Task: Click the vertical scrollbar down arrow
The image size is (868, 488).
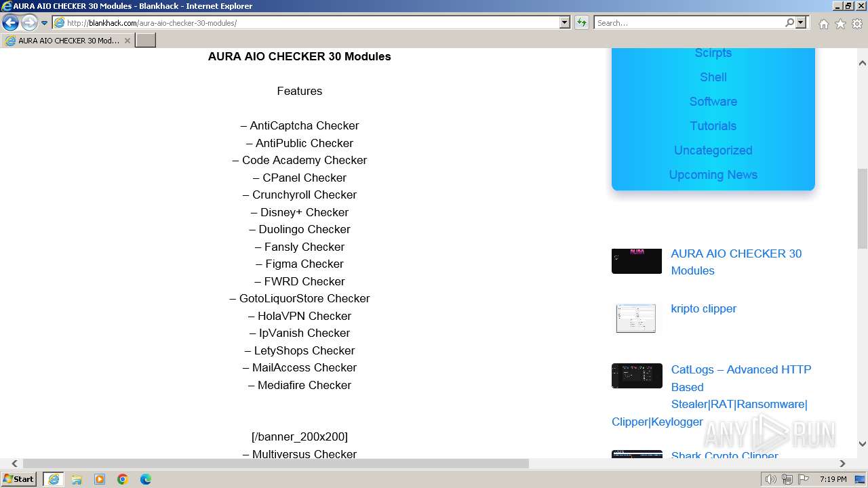Action: 863,444
